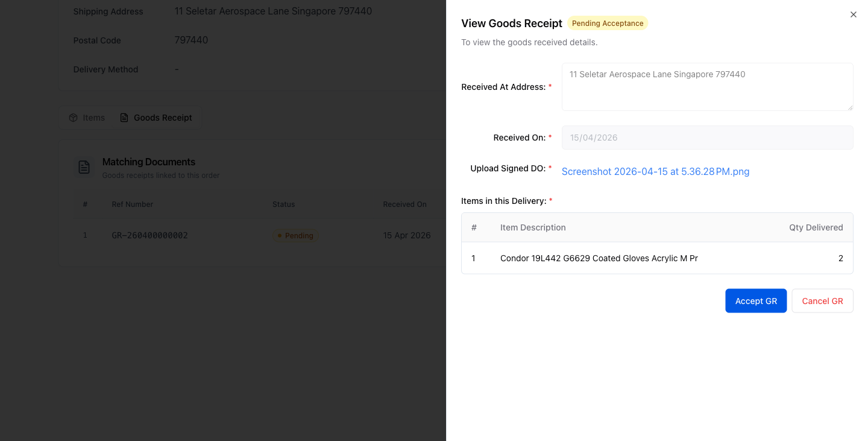Click the Pending Acceptance status tag
The image size is (868, 441).
coord(608,24)
